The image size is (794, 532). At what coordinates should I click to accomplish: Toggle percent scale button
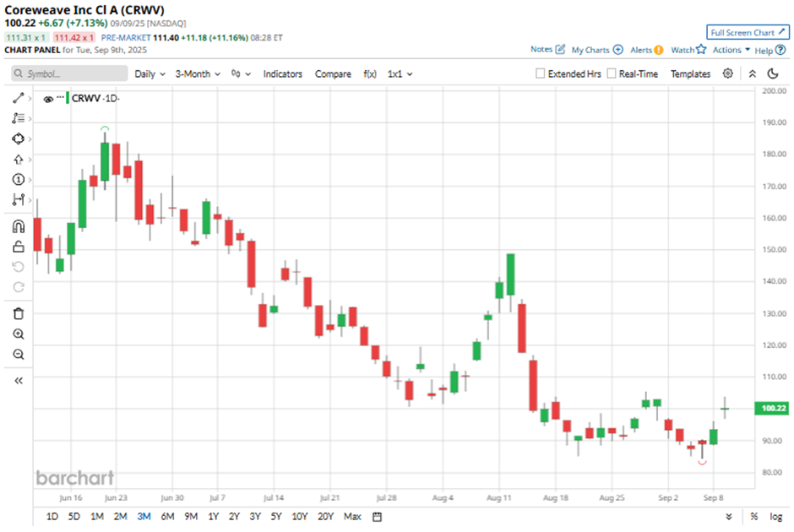point(754,516)
